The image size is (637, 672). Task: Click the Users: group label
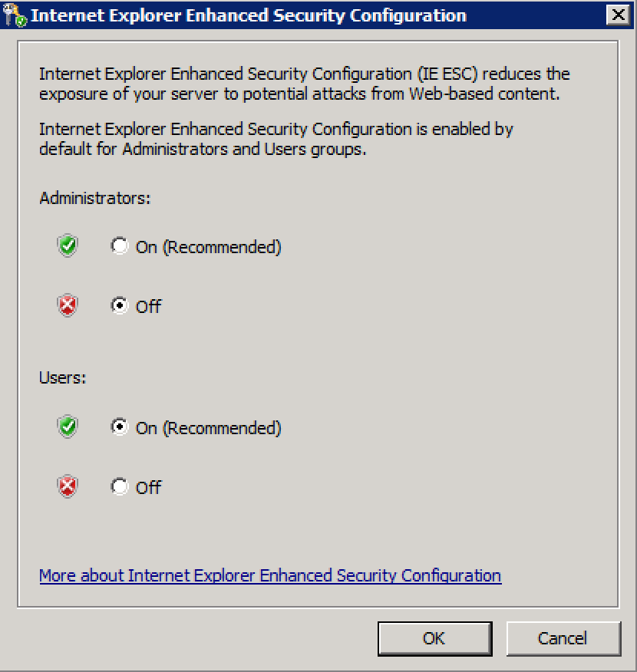pyautogui.click(x=63, y=378)
